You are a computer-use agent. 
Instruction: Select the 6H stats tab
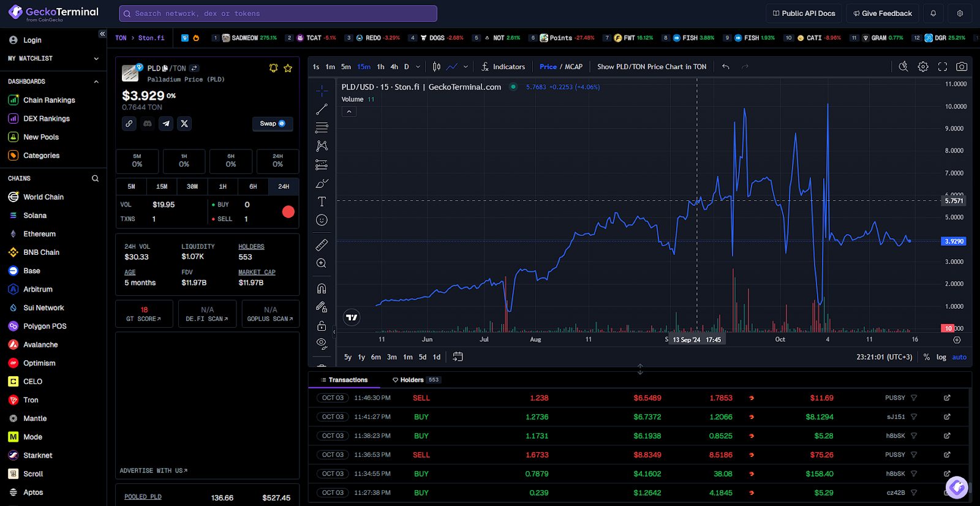pyautogui.click(x=253, y=187)
